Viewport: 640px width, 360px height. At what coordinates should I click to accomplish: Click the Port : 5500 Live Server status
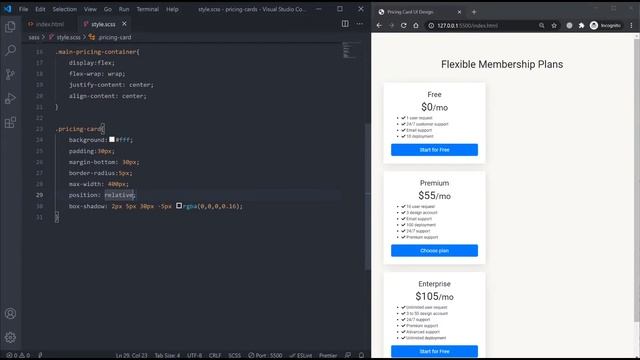click(265, 356)
